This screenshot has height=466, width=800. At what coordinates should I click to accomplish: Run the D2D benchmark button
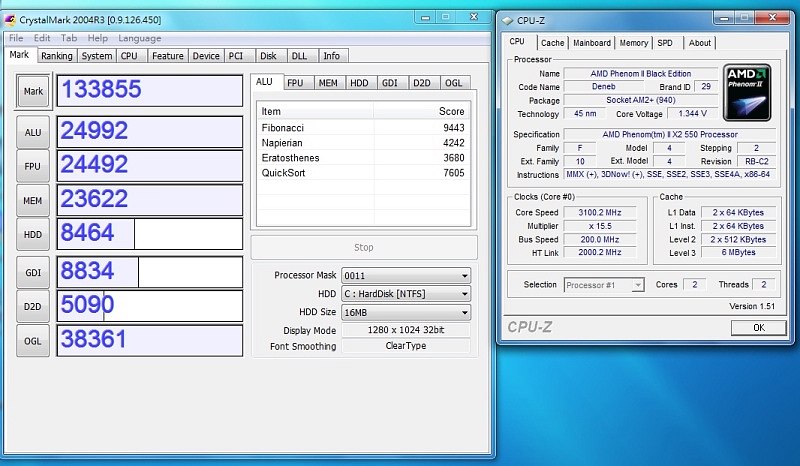click(33, 306)
